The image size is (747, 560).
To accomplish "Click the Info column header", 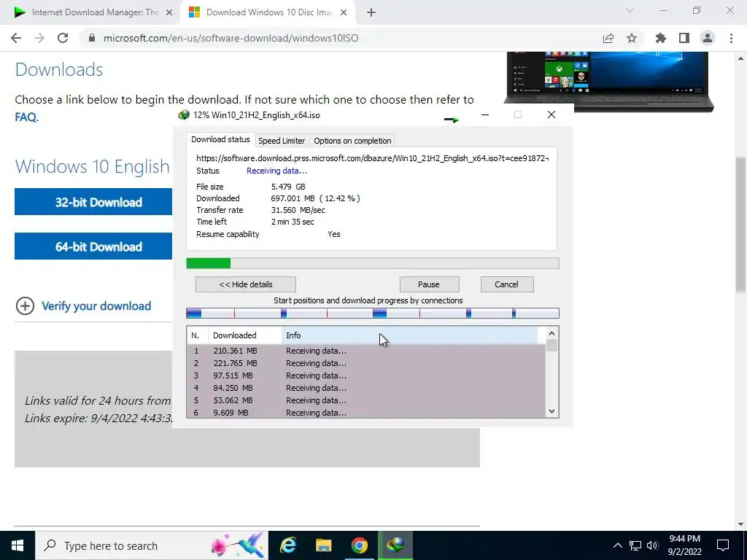I will coord(410,335).
